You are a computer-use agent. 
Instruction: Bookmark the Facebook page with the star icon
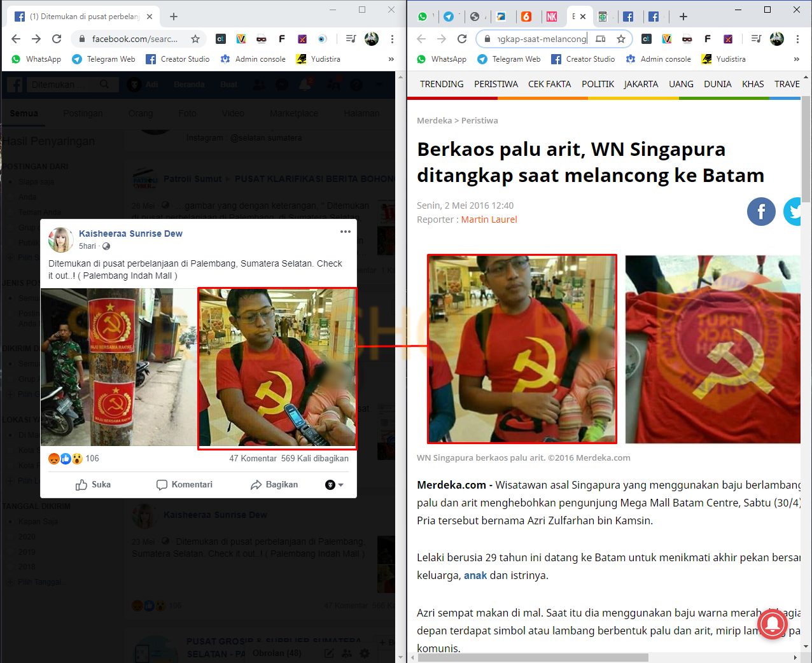coord(195,39)
